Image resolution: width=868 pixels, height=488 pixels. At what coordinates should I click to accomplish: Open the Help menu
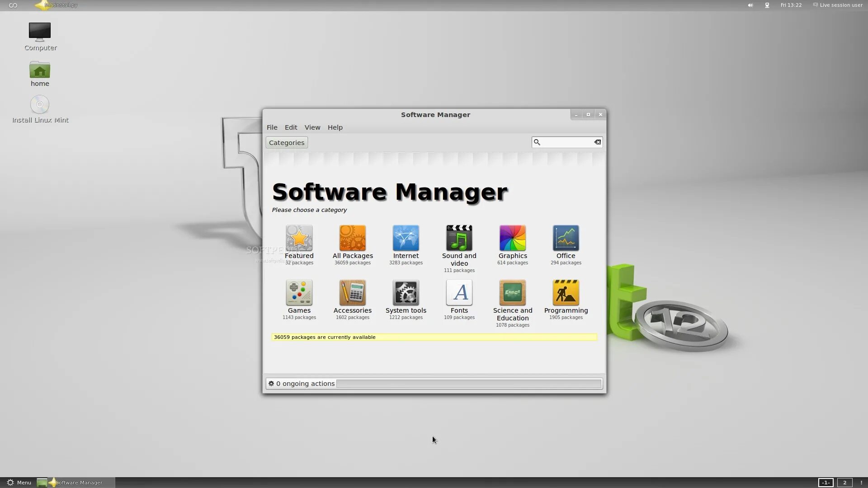point(335,127)
